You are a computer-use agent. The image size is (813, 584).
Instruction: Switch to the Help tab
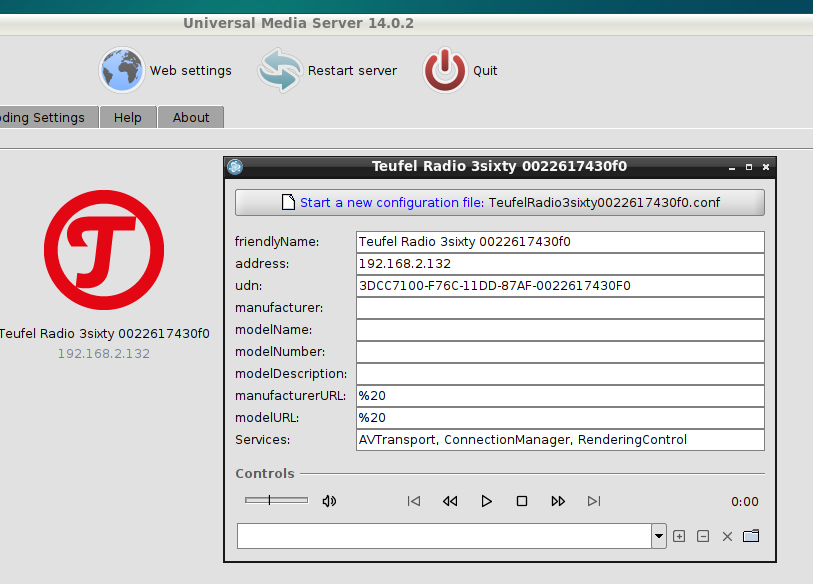pos(128,118)
